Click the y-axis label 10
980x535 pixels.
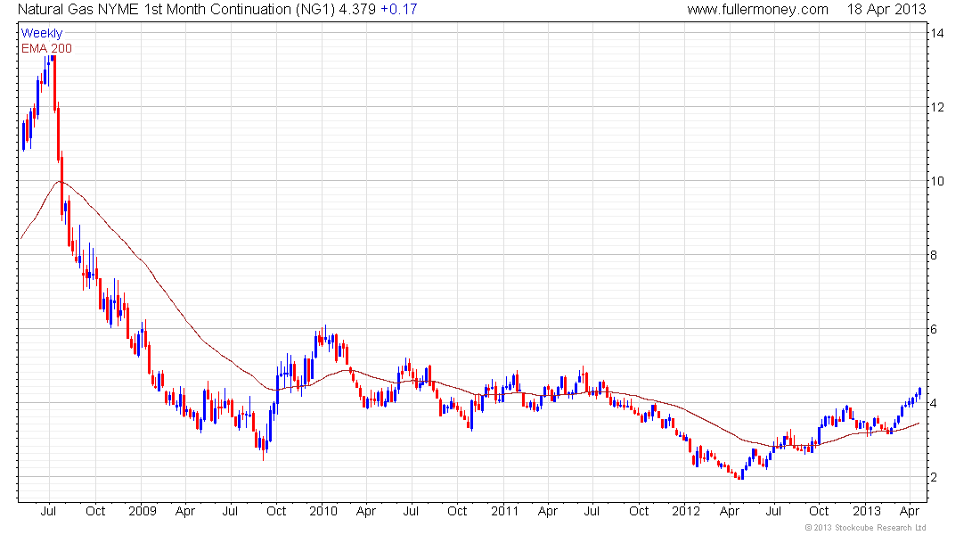pyautogui.click(x=937, y=181)
